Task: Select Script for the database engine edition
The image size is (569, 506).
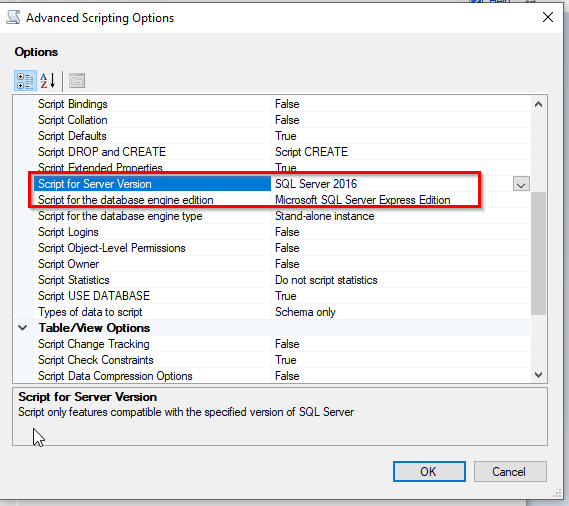Action: click(282, 200)
